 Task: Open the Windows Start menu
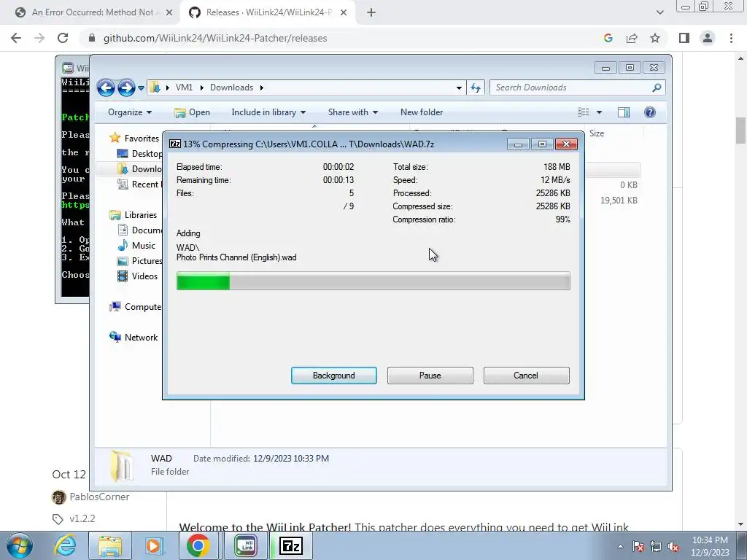point(20,545)
